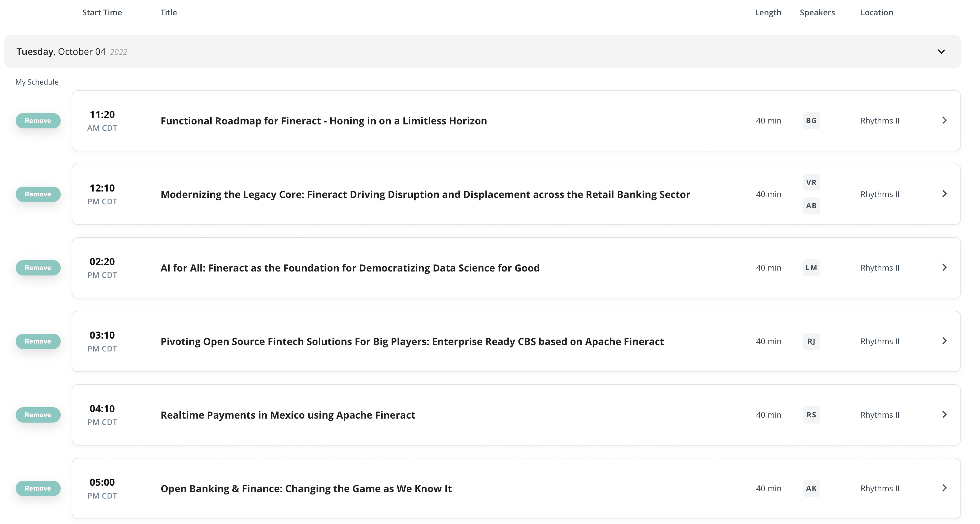Remove the Realtime Payments in Mexico session
Viewport: 980px width, 524px height.
coord(38,415)
